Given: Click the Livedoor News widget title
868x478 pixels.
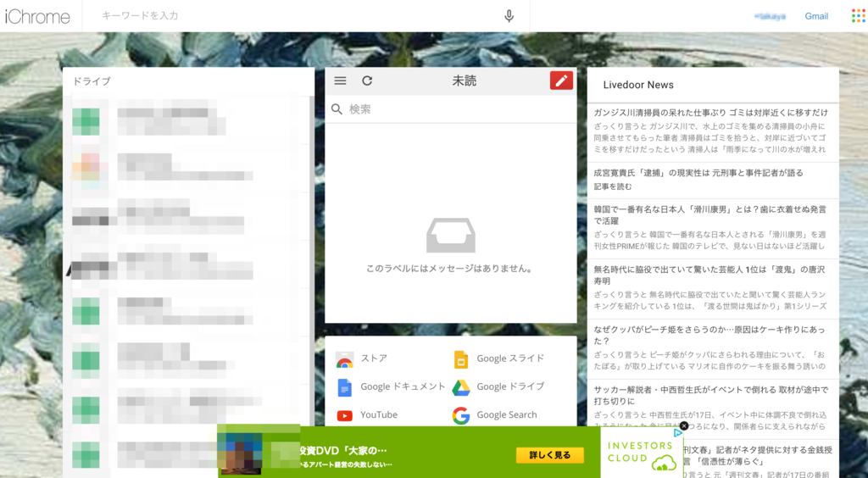Looking at the screenshot, I should (638, 85).
